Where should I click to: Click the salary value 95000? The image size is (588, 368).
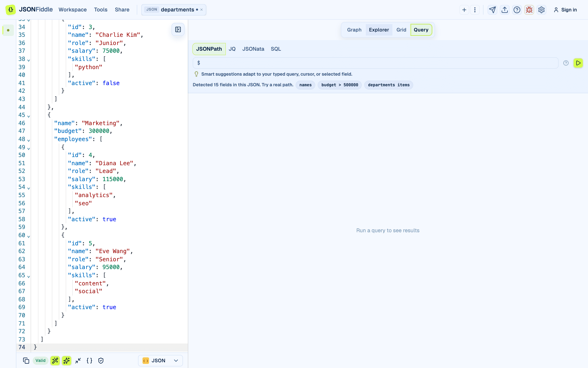[111, 267]
